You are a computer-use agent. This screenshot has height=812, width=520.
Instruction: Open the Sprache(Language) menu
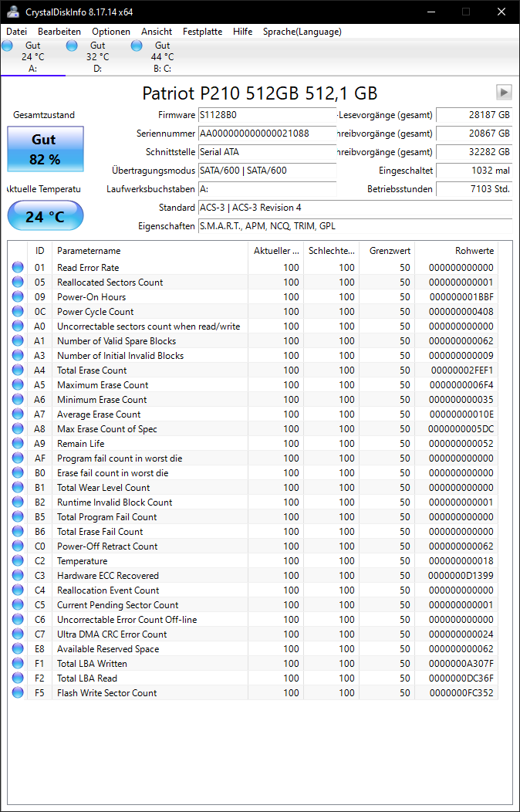point(302,32)
